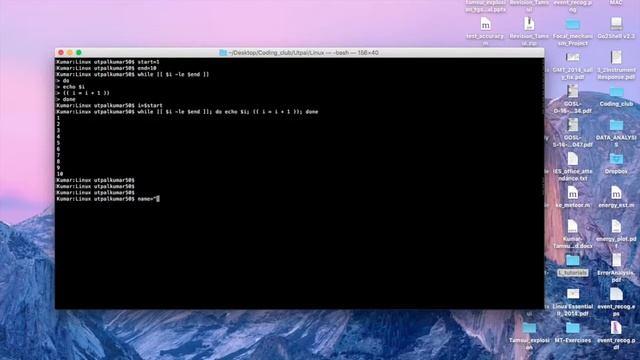Select the Instrument Response.pdf file icon
640x360 pixels.
pos(616,58)
